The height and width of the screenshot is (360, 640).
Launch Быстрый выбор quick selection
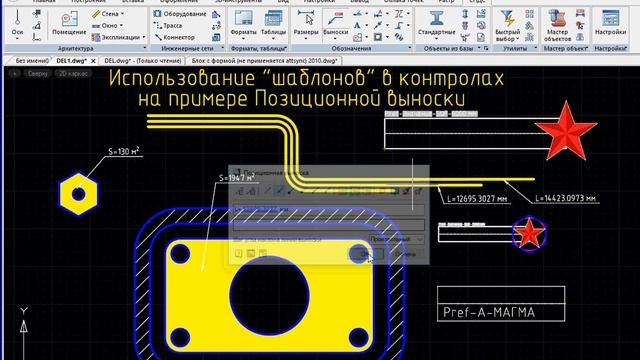tap(507, 25)
